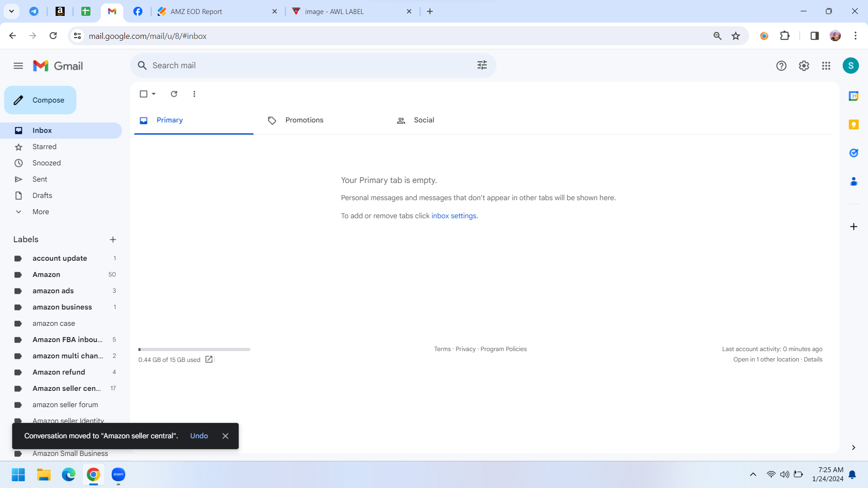Hide the side panel chevron
868x488 pixels.
click(854, 448)
